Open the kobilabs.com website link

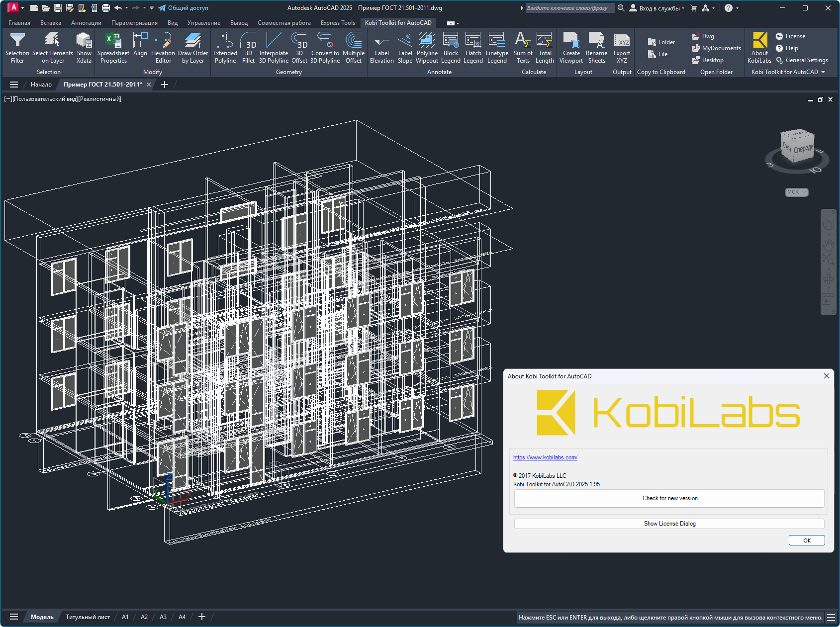(545, 457)
